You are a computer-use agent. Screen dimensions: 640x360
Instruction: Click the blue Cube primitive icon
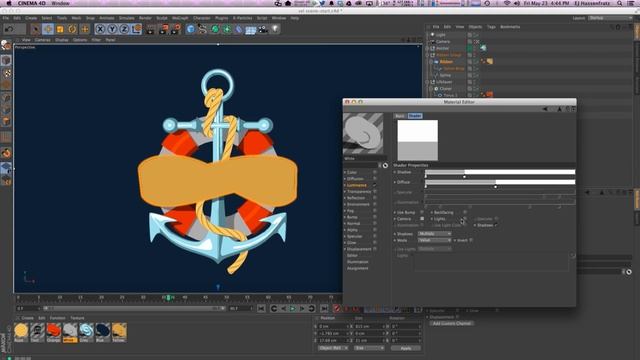point(191,29)
